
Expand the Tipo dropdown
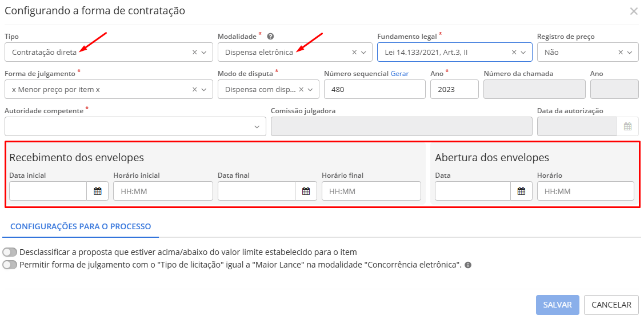tap(204, 52)
